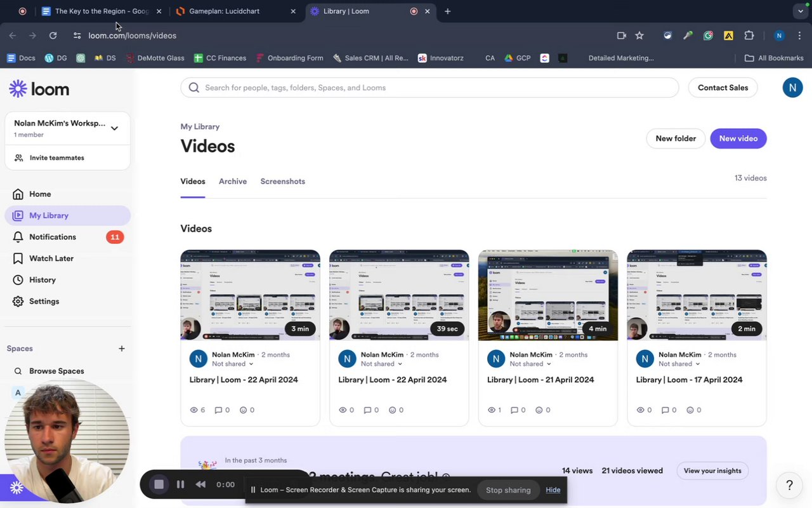This screenshot has height=508, width=812.
Task: Open Chrome three-dot menu
Action: pyautogui.click(x=800, y=36)
